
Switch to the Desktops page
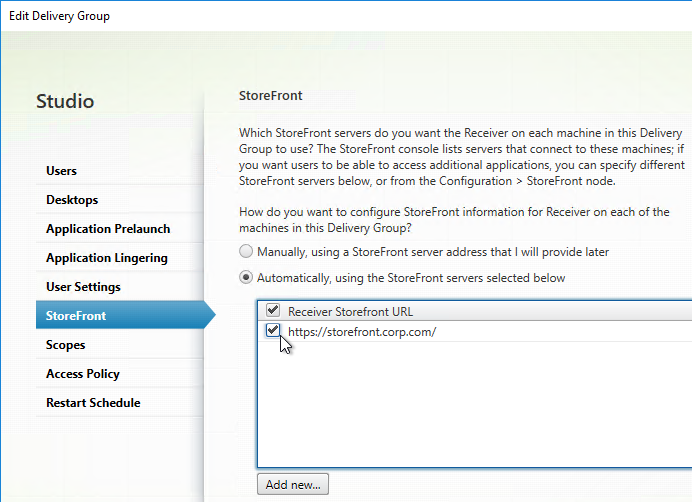pos(120,200)
